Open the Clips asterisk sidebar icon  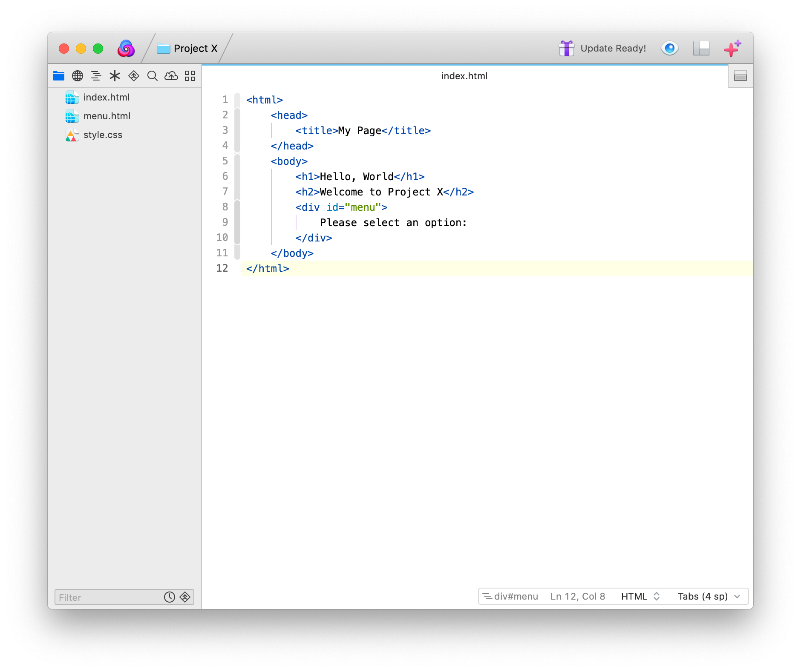click(x=115, y=76)
